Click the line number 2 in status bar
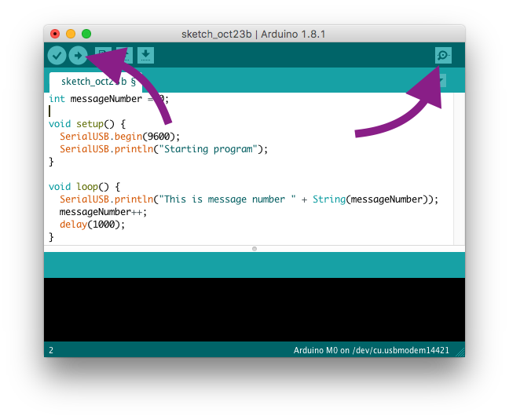This screenshot has height=420, width=509. click(51, 350)
